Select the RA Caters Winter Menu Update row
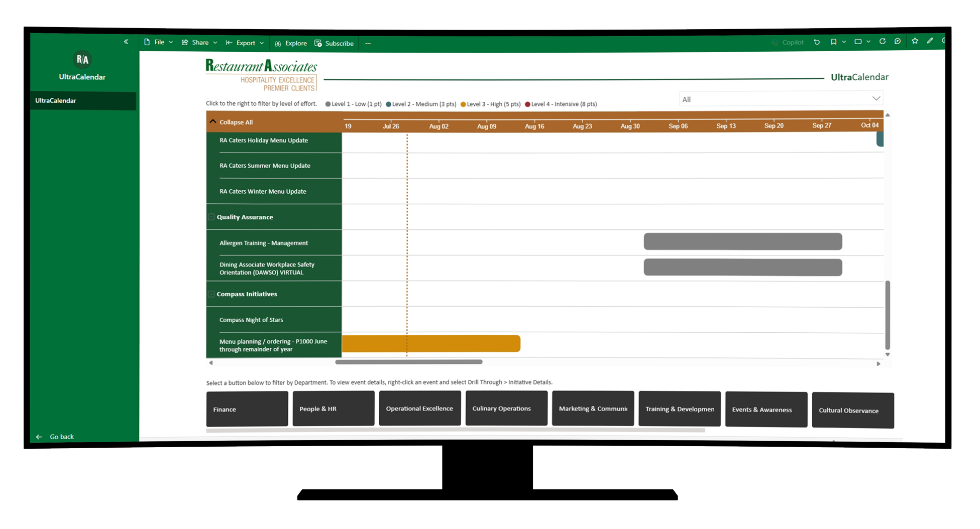The image size is (980, 529). coord(274,191)
